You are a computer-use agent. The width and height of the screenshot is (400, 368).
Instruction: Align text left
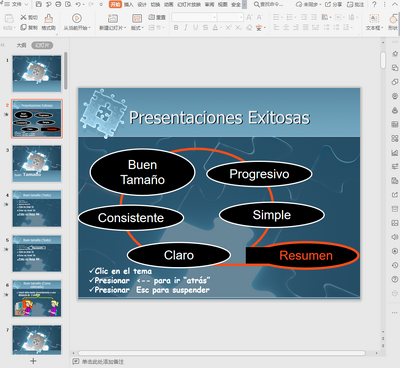click(x=276, y=28)
